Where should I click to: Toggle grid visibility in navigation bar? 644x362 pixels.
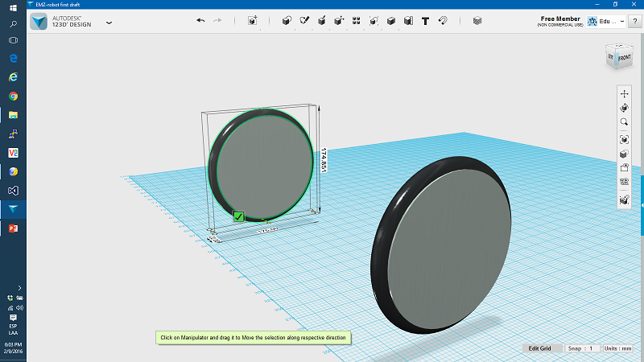point(625,182)
